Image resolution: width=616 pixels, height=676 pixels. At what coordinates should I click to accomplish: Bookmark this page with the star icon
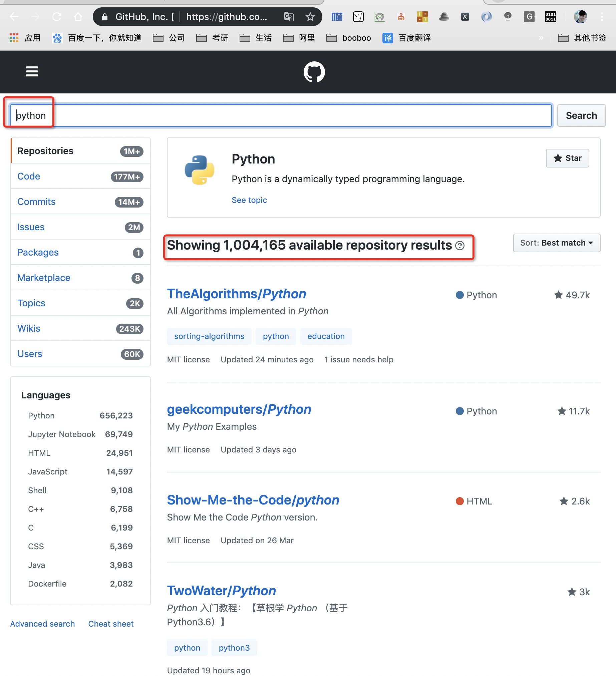310,16
